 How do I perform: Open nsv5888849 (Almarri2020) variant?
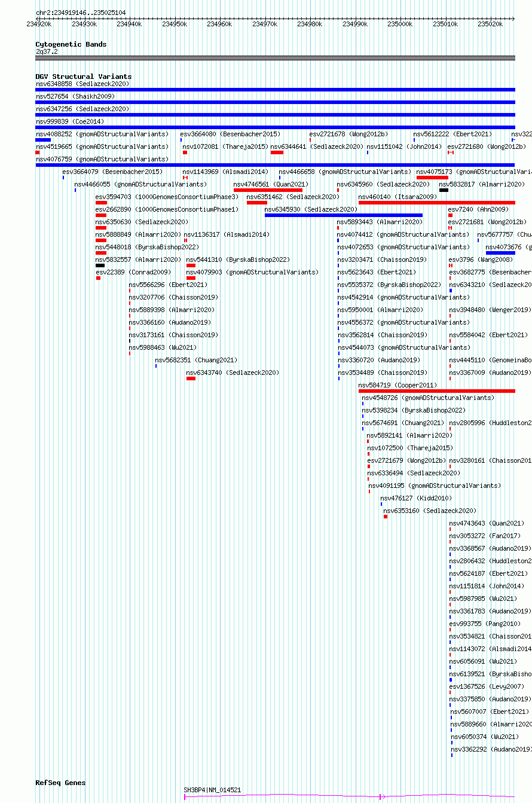(138, 234)
